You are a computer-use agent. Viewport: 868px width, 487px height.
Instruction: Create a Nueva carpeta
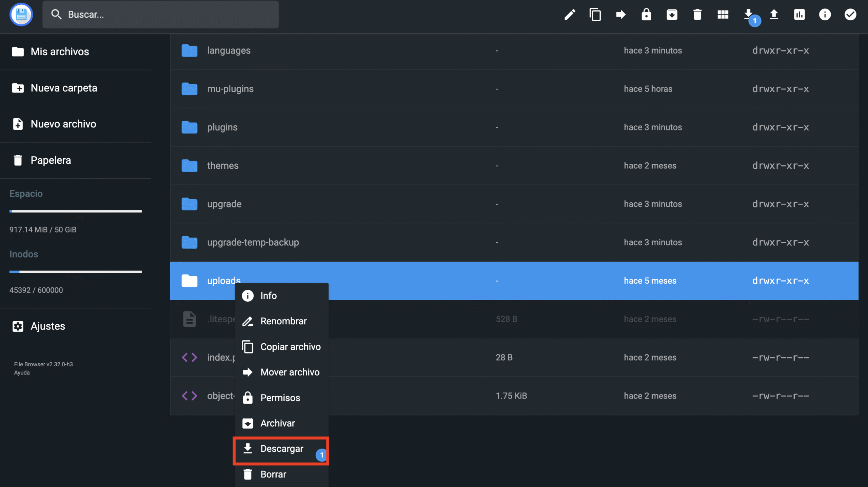64,88
